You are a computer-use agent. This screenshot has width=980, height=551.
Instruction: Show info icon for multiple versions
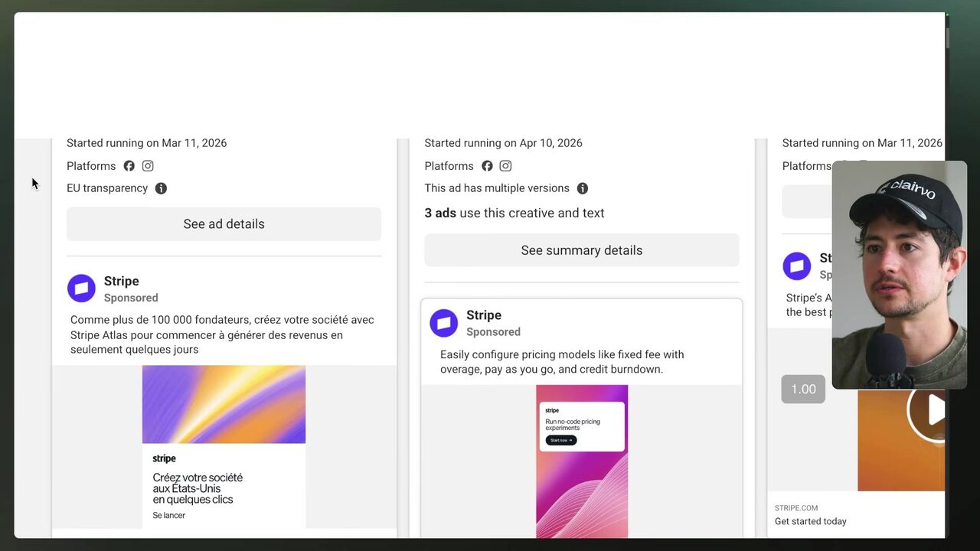tap(582, 188)
